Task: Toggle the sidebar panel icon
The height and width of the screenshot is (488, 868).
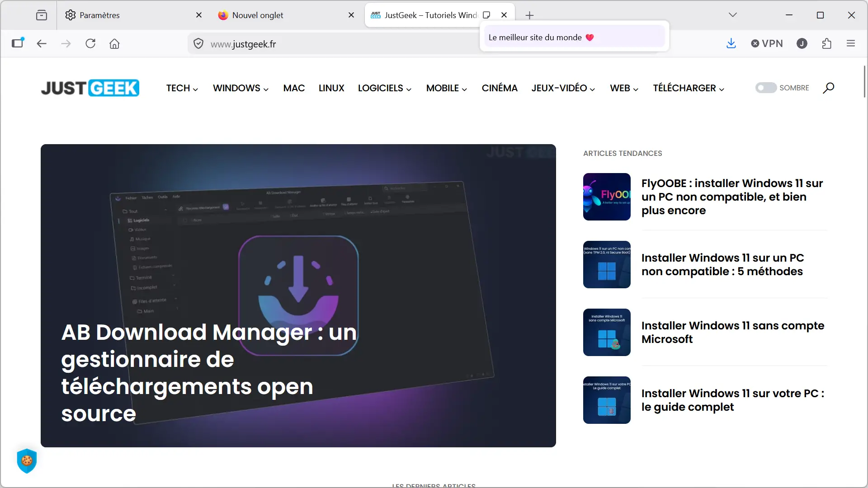Action: tap(18, 43)
